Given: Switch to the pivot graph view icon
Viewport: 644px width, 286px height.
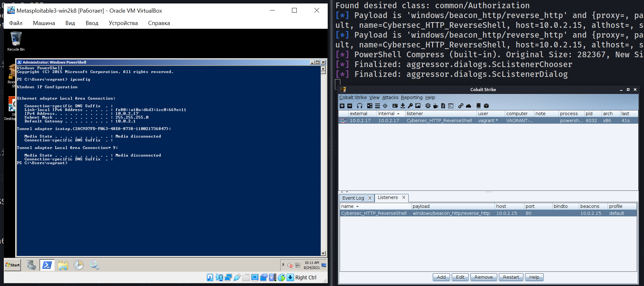Looking at the screenshot, I should click(370, 106).
